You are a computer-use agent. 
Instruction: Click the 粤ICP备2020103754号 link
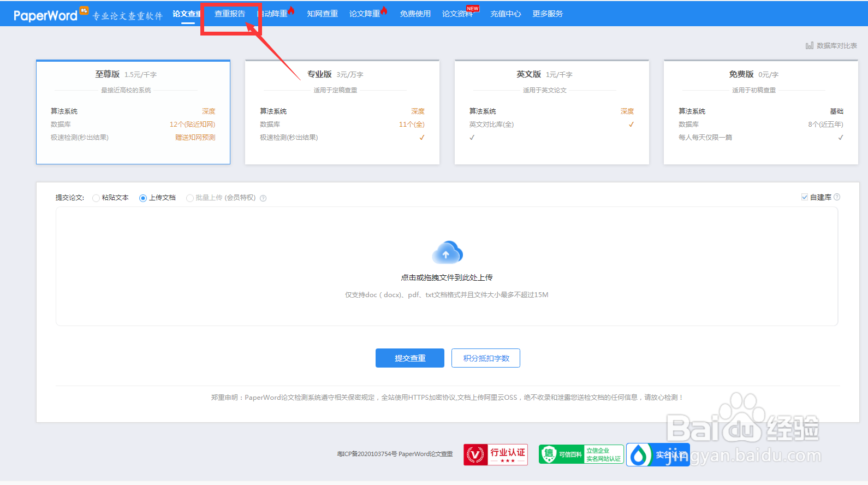tap(367, 454)
